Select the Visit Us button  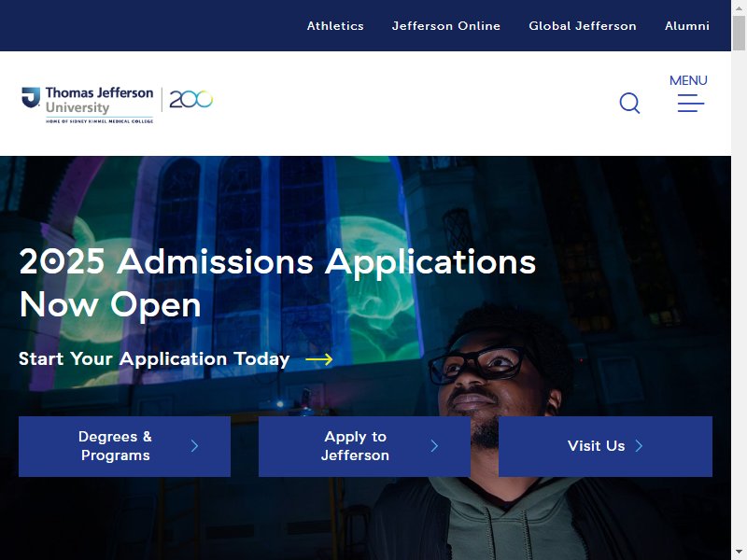click(x=605, y=446)
